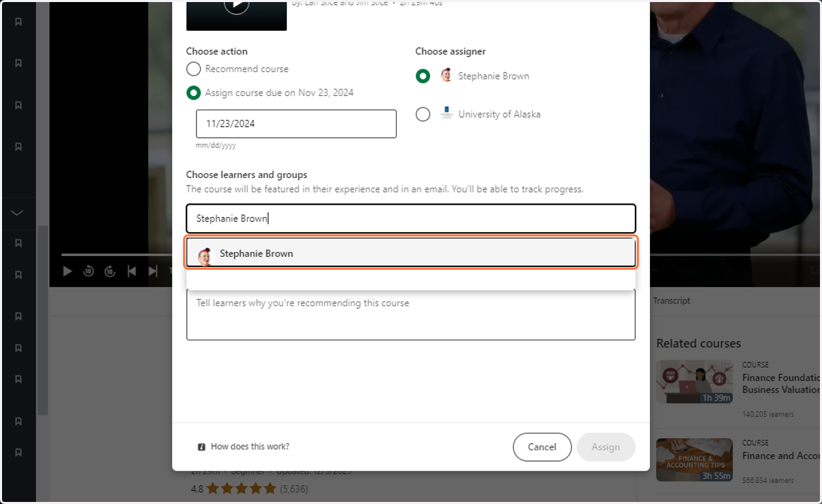Viewport: 822px width, 504px height.
Task: Click the play icon on the course thumbnail
Action: pyautogui.click(x=236, y=5)
